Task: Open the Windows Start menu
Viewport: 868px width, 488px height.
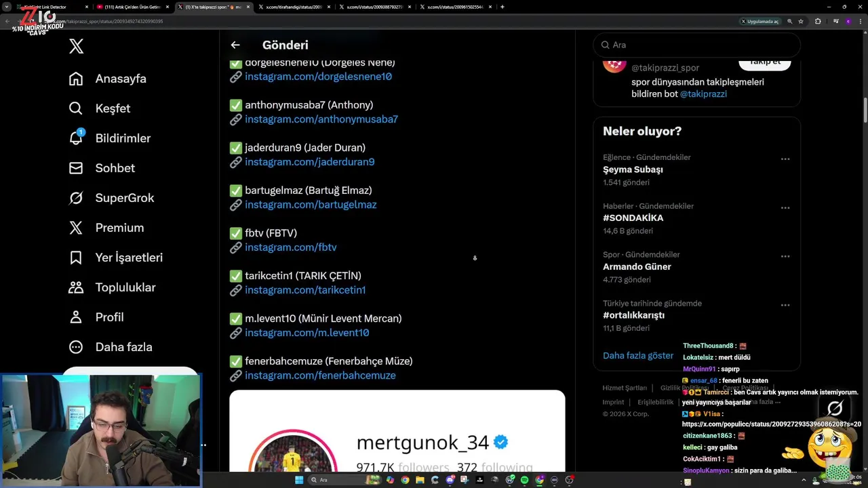Action: (x=299, y=480)
